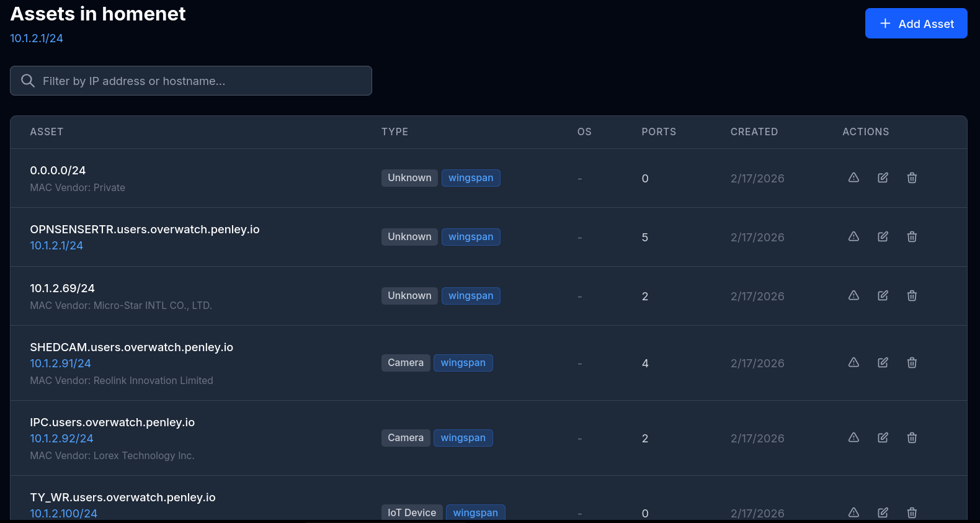Click port count 4 on SHEDCAM row
This screenshot has width=980, height=523.
(645, 364)
